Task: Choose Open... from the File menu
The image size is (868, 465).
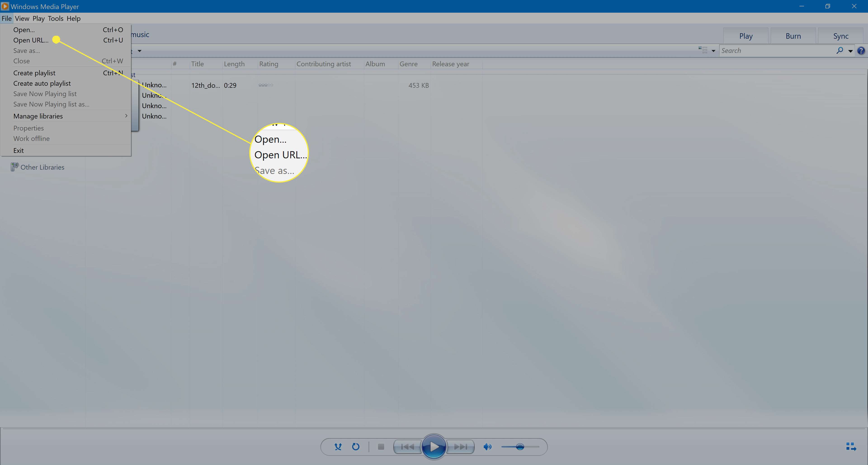Action: 66,30
